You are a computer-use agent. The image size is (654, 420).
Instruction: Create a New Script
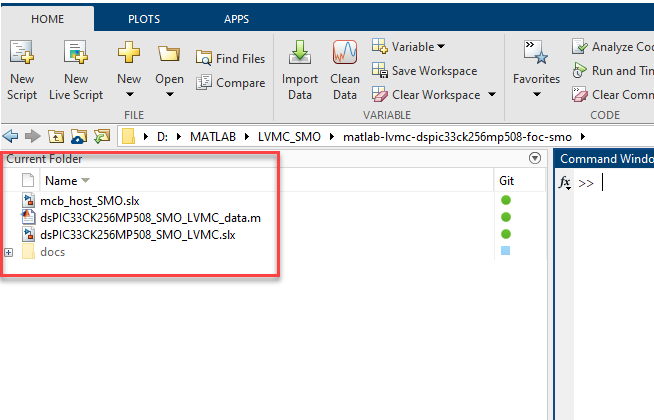click(22, 70)
